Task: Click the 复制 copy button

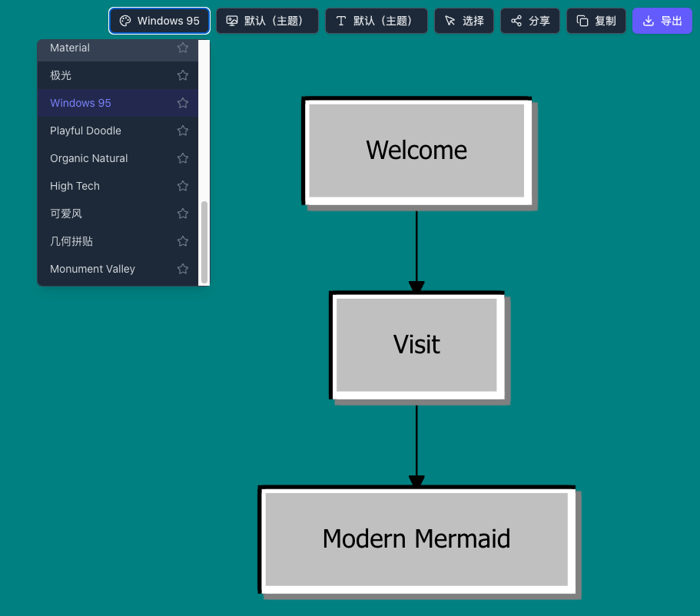Action: pyautogui.click(x=596, y=21)
